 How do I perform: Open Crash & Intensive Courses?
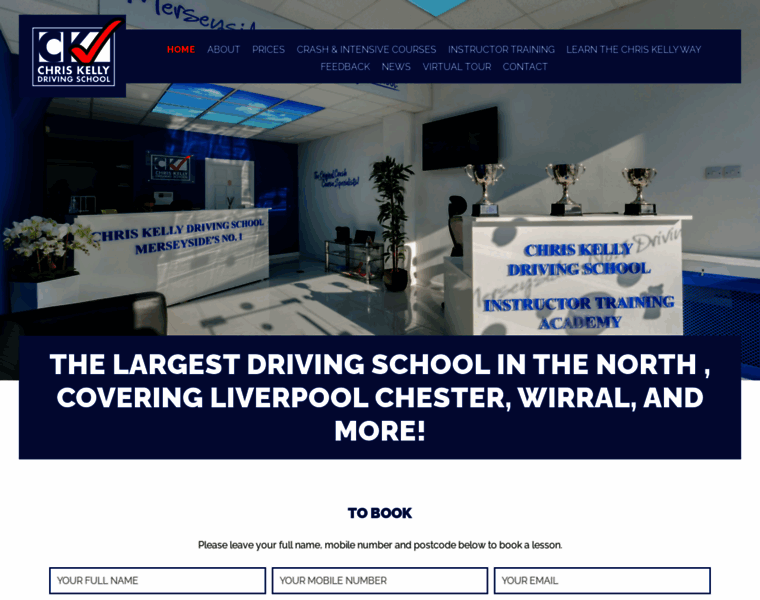click(366, 49)
